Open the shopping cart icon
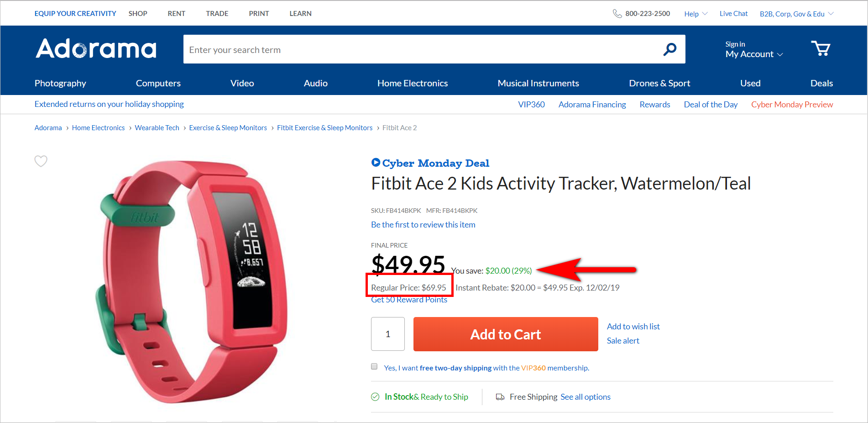Screen dimensions: 868x423 [821, 48]
